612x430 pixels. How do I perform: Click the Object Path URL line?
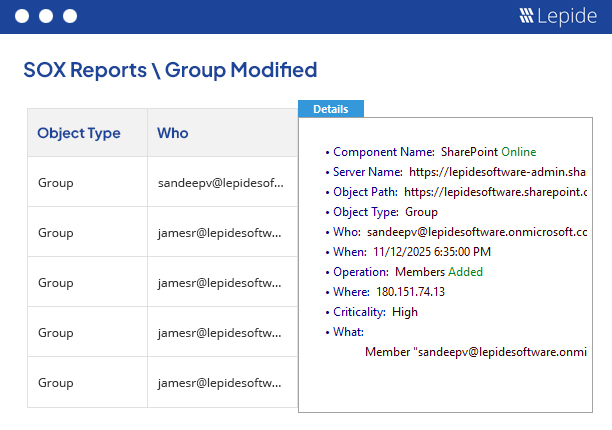tap(456, 192)
